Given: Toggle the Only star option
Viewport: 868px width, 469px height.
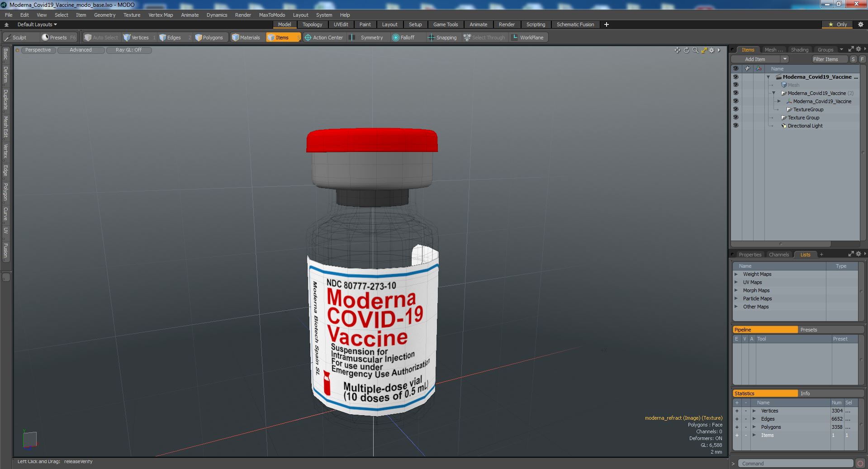Looking at the screenshot, I should click(837, 24).
